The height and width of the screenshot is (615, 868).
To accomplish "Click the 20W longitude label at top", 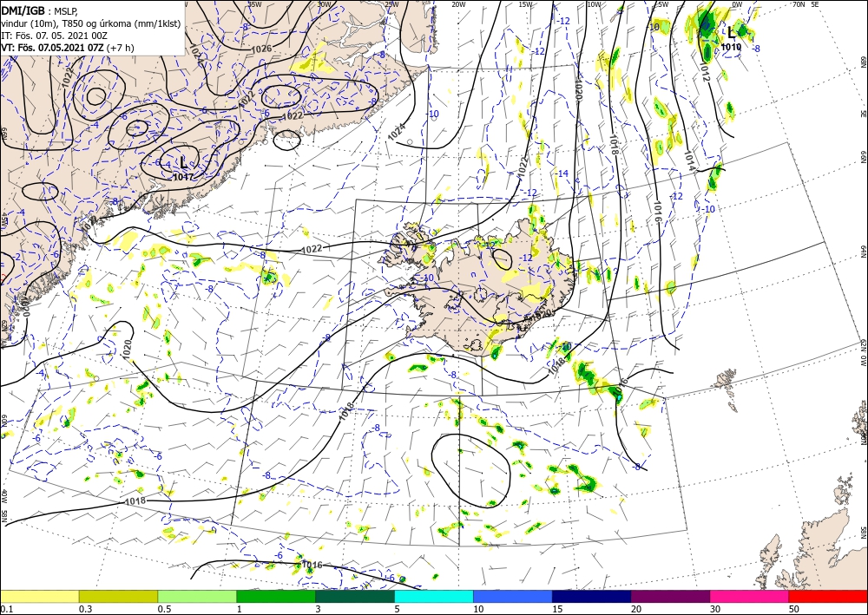I will point(458,4).
